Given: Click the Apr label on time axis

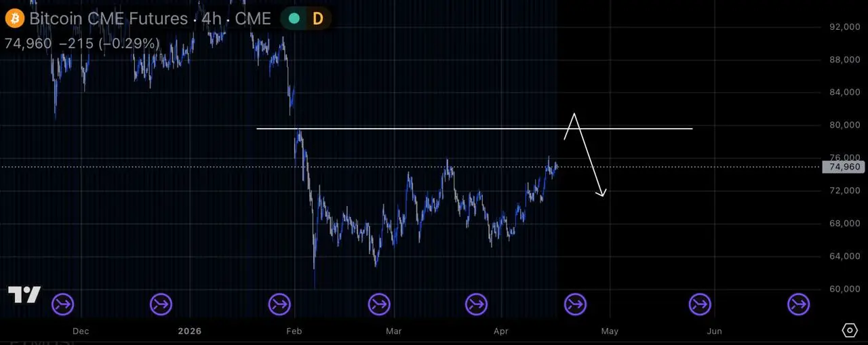Looking at the screenshot, I should [501, 331].
